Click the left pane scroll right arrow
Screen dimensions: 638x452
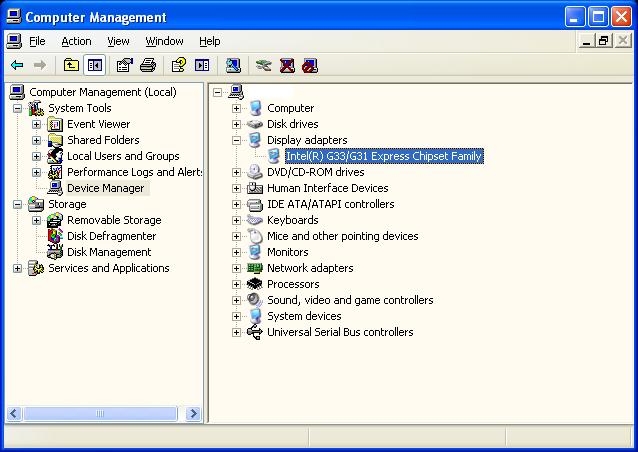pos(193,414)
